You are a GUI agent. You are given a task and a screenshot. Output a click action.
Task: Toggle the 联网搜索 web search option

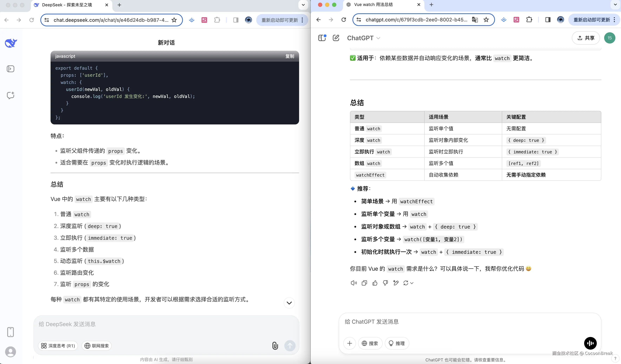pyautogui.click(x=97, y=346)
